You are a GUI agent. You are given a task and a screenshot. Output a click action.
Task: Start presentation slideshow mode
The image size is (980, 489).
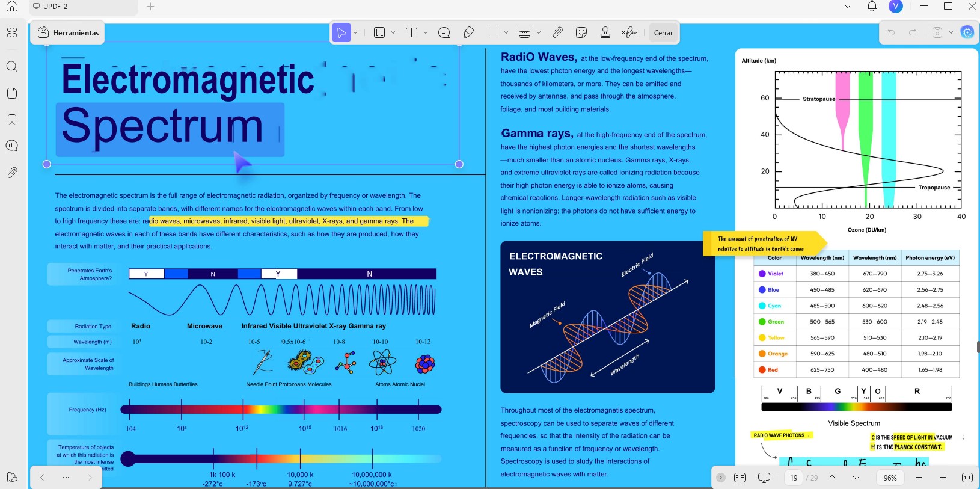764,478
